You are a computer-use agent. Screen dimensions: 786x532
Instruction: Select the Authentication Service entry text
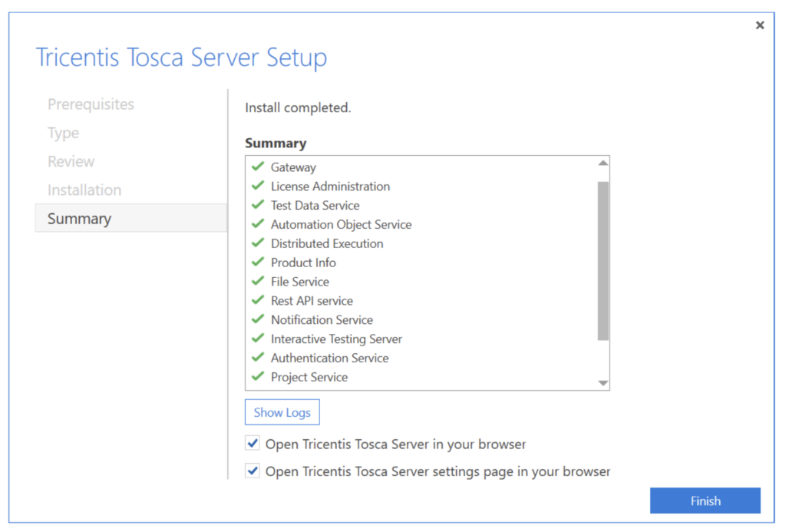click(329, 358)
